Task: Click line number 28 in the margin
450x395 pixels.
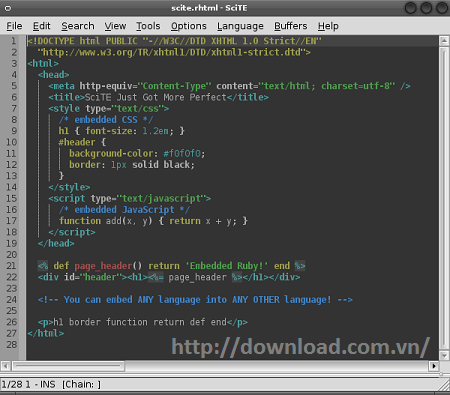Action: [x=11, y=345]
